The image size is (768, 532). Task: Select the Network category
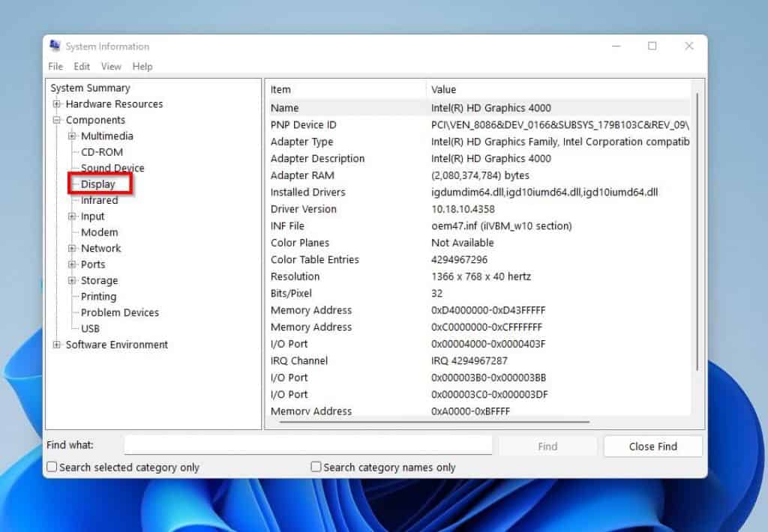[101, 248]
